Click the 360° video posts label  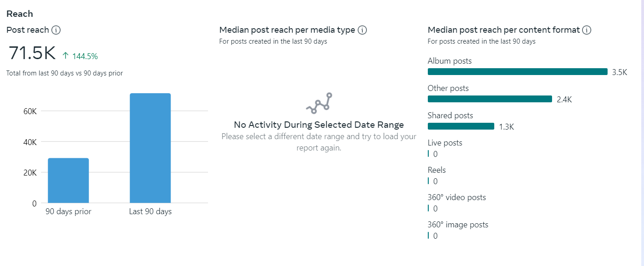click(x=456, y=197)
